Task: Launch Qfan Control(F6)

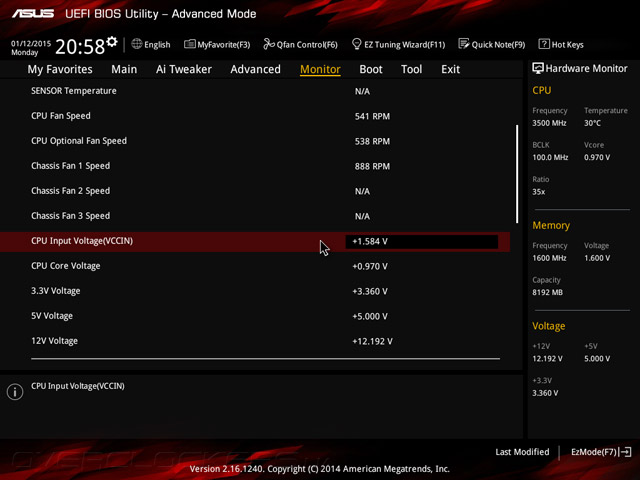Action: pos(301,44)
